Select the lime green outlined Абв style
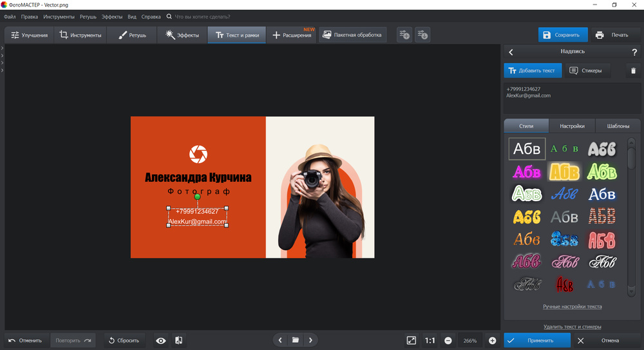This screenshot has width=644, height=350. 601,172
